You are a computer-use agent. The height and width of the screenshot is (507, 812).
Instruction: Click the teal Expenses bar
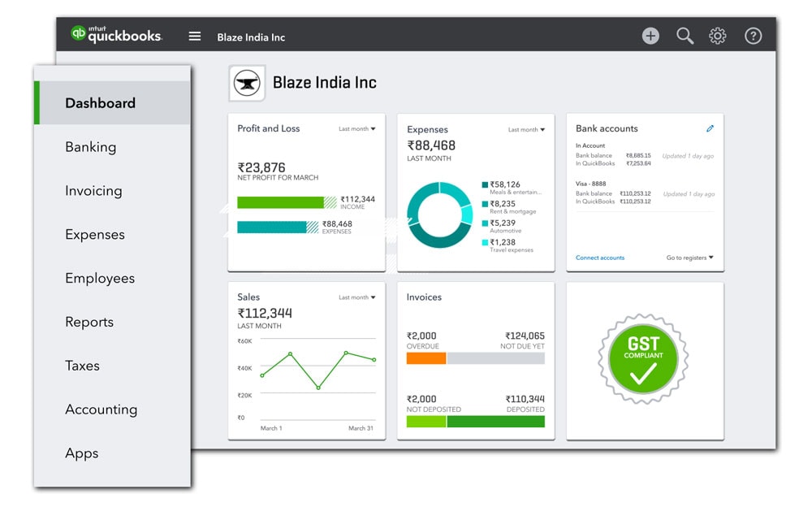coord(278,227)
